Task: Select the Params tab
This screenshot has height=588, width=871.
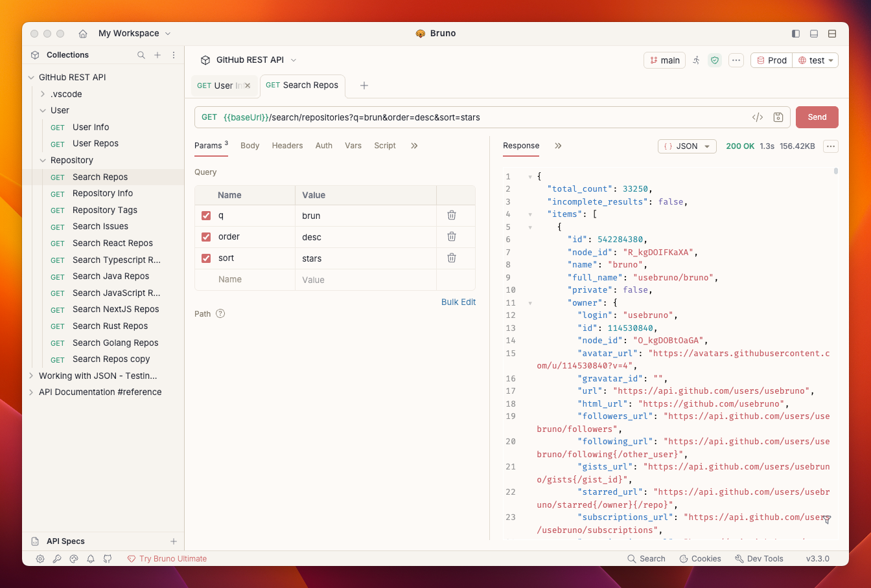Action: point(211,146)
